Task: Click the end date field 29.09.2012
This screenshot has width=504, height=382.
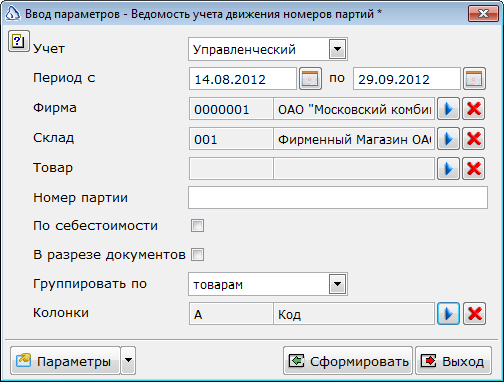Action: pos(407,79)
